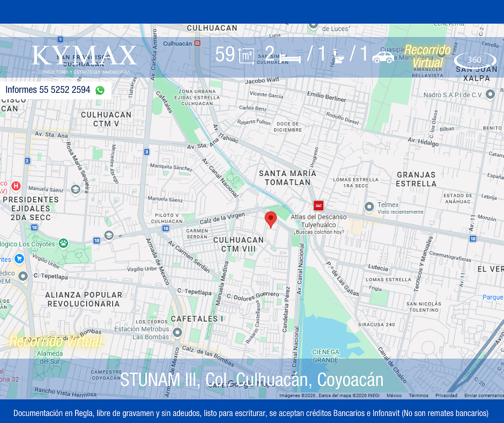Viewport: 504px width, 423px height.
Task: Click the bedroom bed icon
Action: pos(291,57)
